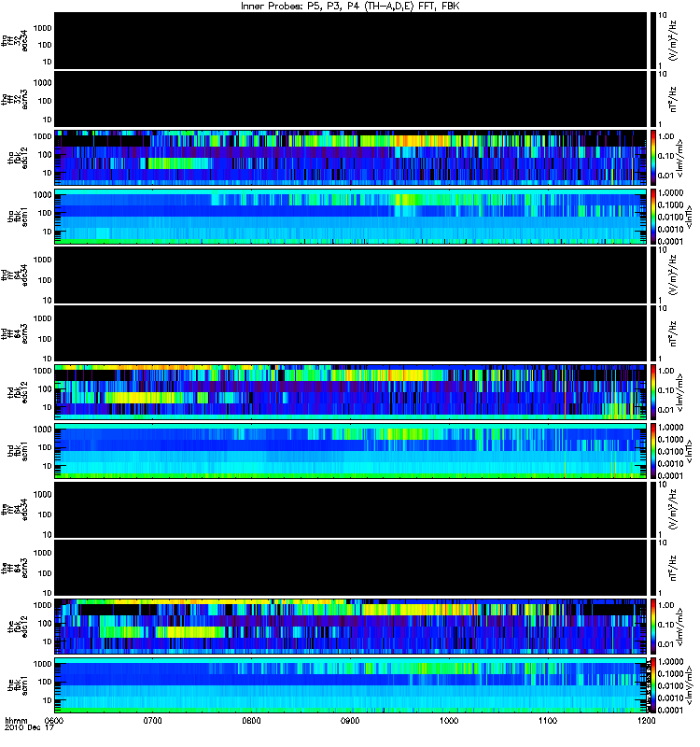The height and width of the screenshot is (747, 700).
Task: Click the nT²/Hz unit label of the scm3
Action: [x=673, y=568]
